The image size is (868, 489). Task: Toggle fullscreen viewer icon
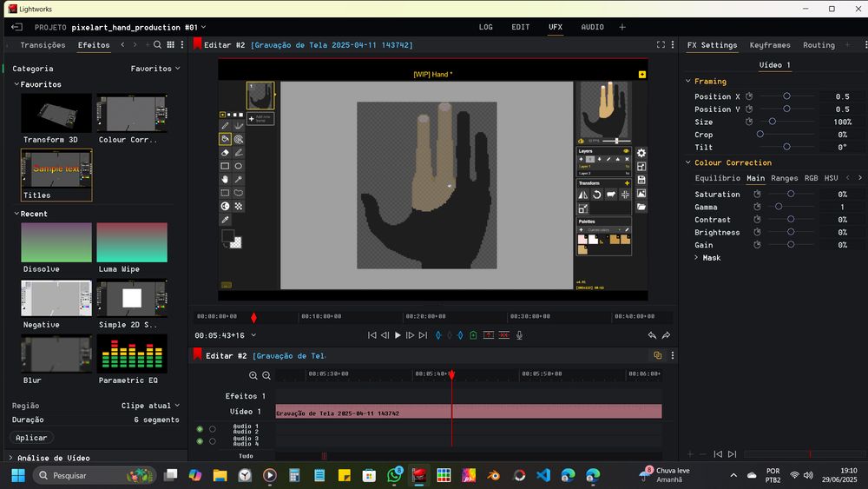[661, 45]
